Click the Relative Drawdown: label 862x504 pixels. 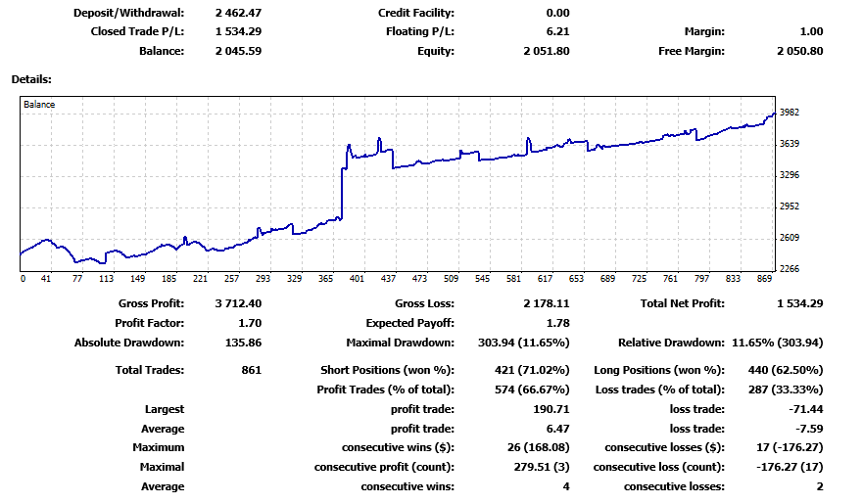[671, 343]
